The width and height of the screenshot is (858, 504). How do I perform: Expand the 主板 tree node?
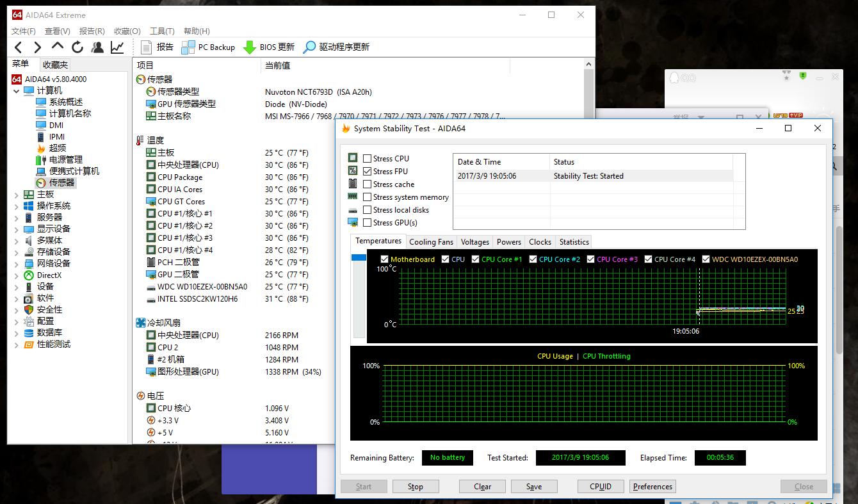click(x=17, y=195)
